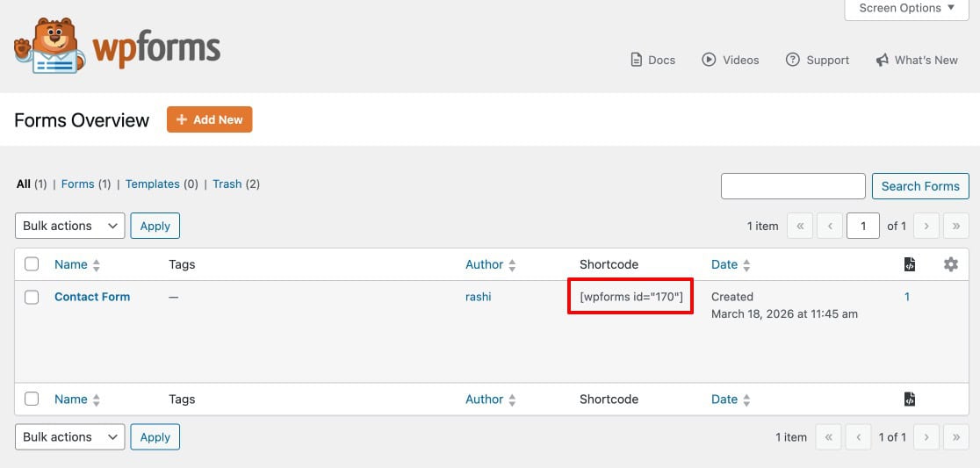Click sort arrows beside bottom Author column
This screenshot has height=468, width=980.
coord(512,400)
